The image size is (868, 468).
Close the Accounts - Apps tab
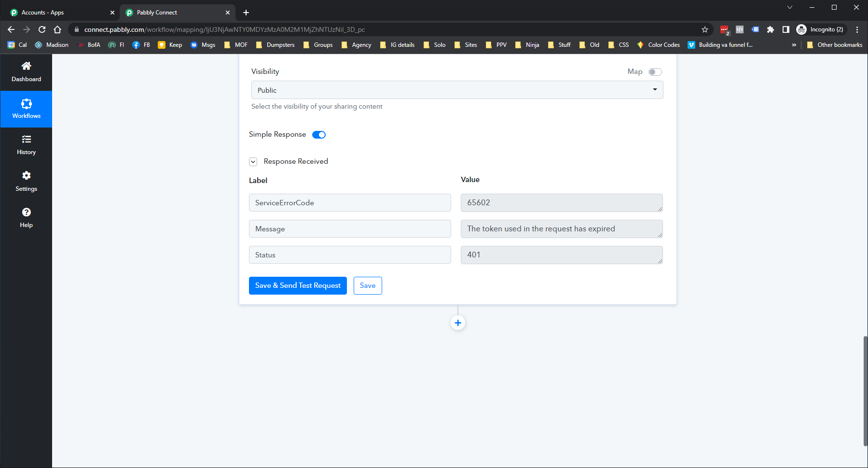112,13
